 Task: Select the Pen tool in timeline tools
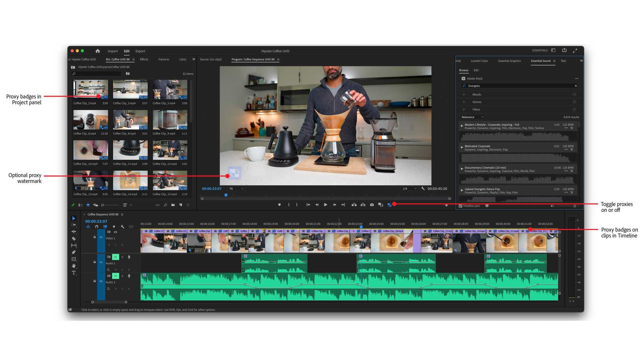click(74, 252)
